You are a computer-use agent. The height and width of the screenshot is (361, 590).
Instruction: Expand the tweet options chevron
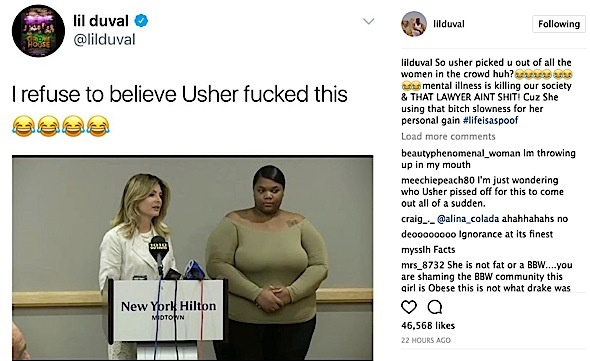[x=368, y=21]
